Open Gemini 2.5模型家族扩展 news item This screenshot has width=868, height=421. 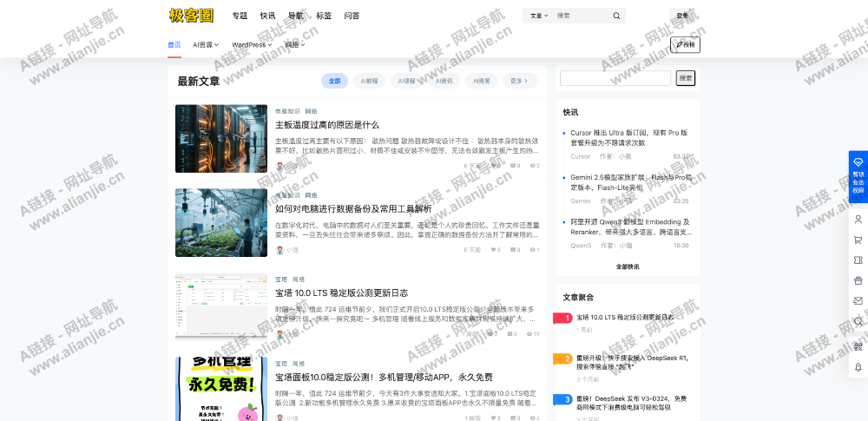tap(632, 182)
